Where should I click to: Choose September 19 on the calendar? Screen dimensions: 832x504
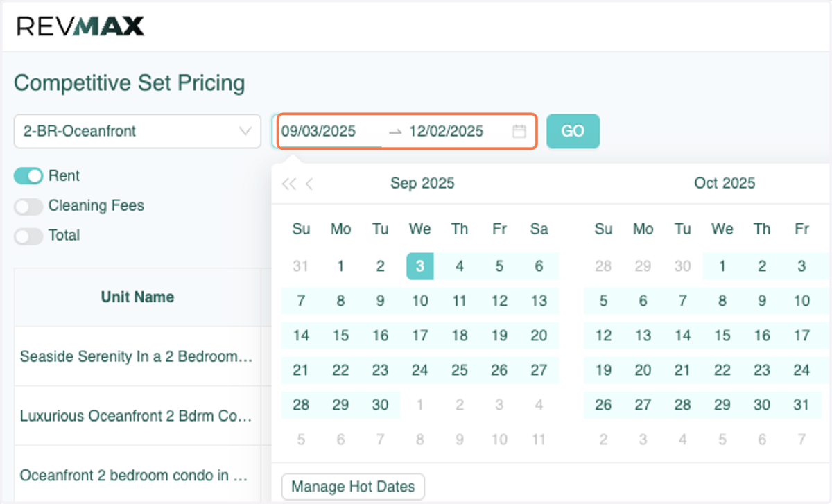coord(499,336)
